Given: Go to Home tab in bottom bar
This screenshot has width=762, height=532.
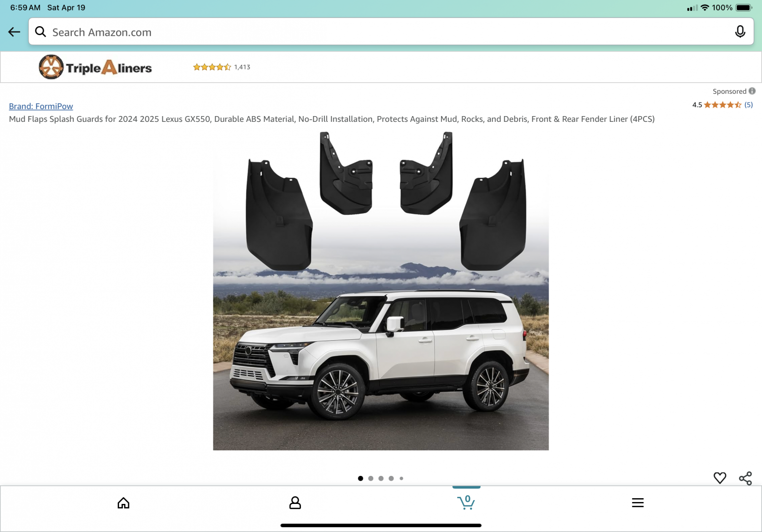Looking at the screenshot, I should [123, 503].
